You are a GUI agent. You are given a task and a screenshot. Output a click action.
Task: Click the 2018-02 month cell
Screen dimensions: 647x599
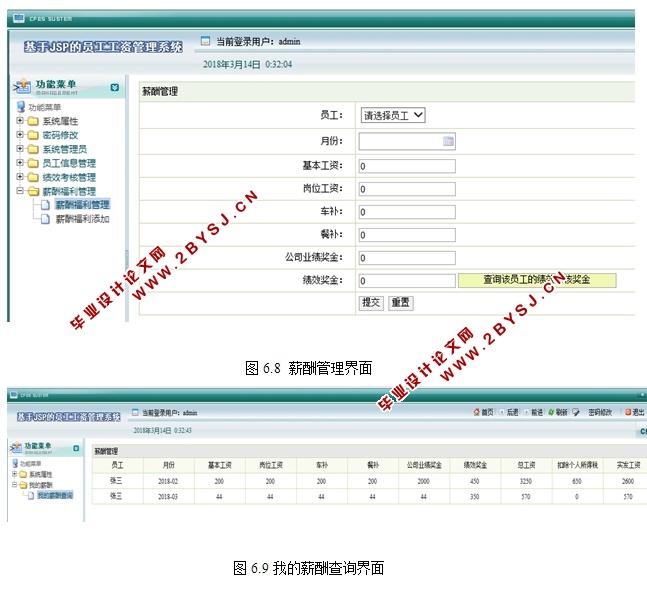tap(168, 481)
